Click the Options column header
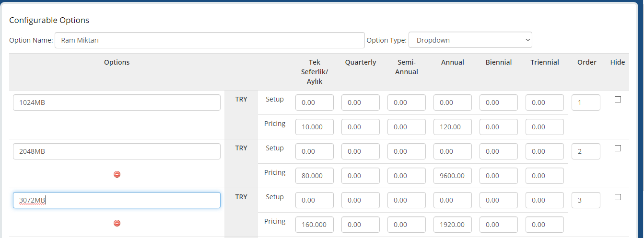The width and height of the screenshot is (644, 238). pyautogui.click(x=117, y=62)
